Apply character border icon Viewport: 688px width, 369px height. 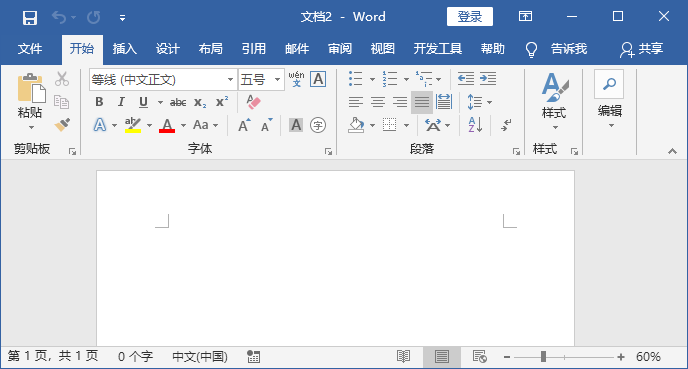[x=318, y=79]
